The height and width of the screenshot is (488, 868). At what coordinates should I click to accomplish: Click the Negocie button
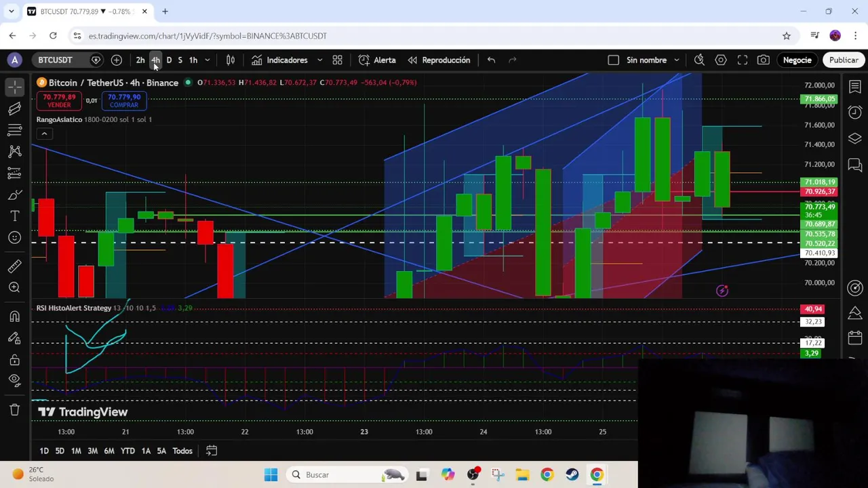[x=797, y=60]
